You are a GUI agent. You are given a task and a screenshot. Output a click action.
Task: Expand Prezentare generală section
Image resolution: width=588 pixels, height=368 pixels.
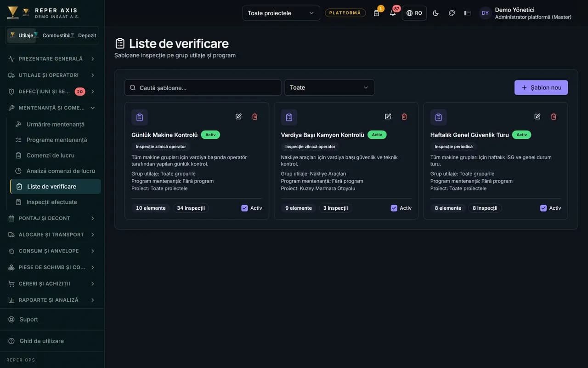tap(52, 59)
